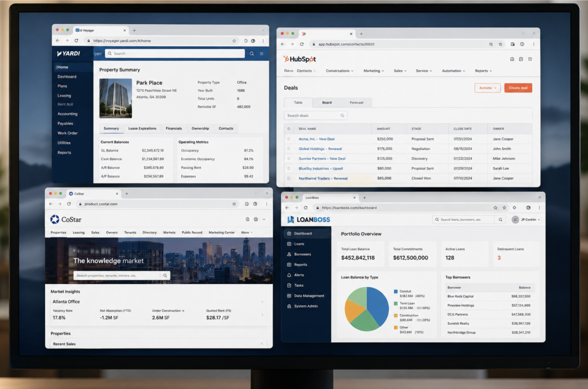
Task: Open the Forecast tab in HubSpot Deals
Action: (356, 102)
